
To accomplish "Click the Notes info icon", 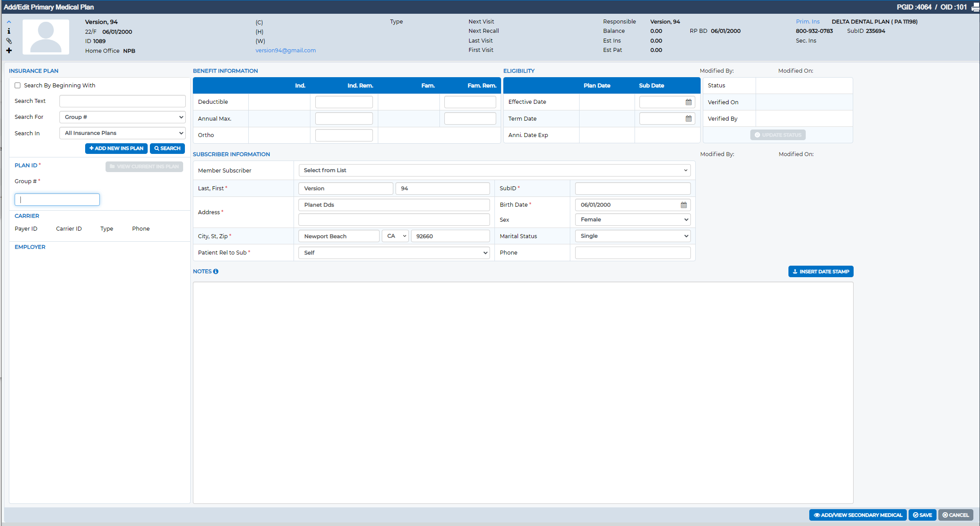I will [x=216, y=271].
